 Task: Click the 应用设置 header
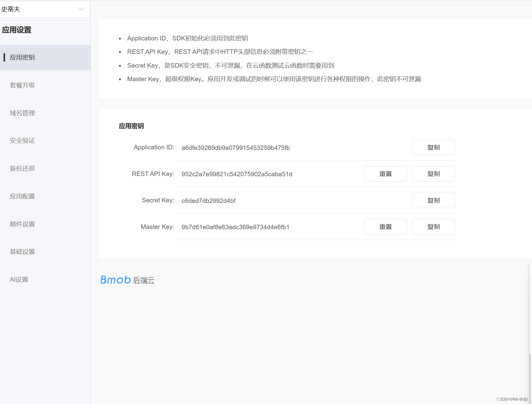[x=16, y=30]
